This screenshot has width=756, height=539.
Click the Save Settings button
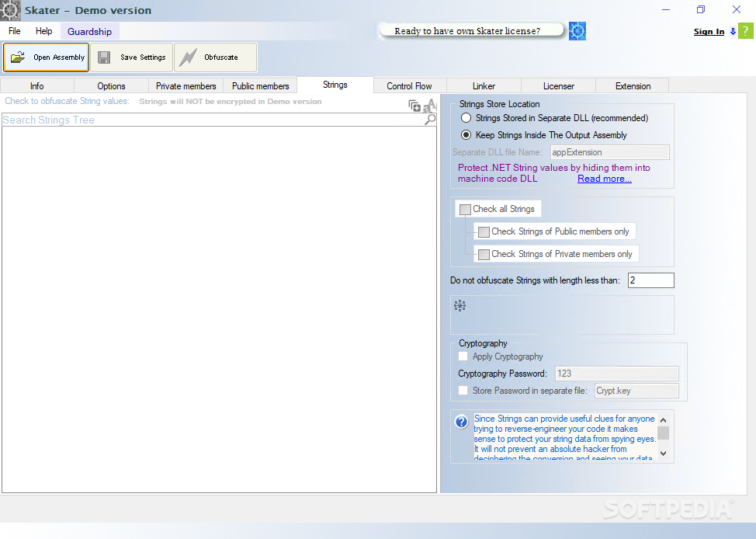pyautogui.click(x=132, y=57)
